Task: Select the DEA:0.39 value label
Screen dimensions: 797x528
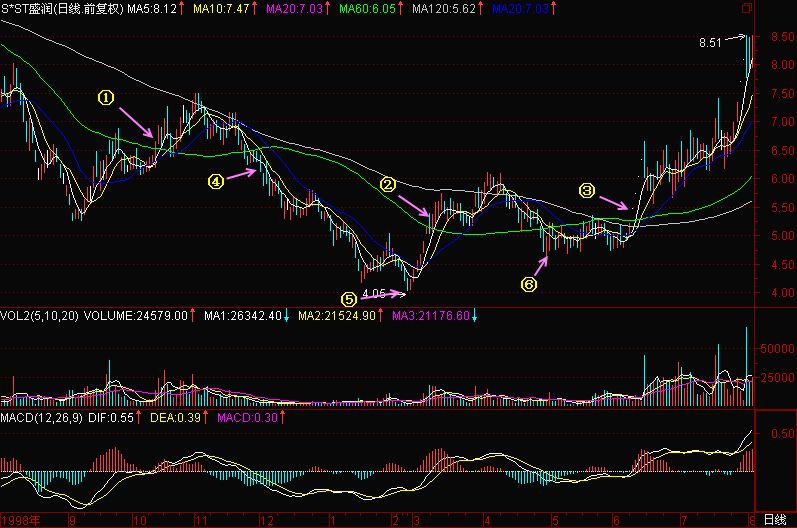Action: click(175, 418)
